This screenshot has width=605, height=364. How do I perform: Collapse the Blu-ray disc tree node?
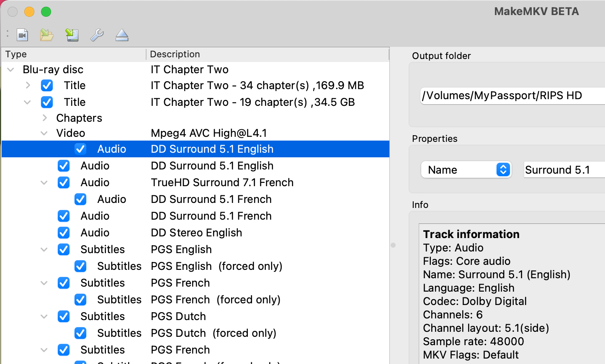(x=11, y=69)
